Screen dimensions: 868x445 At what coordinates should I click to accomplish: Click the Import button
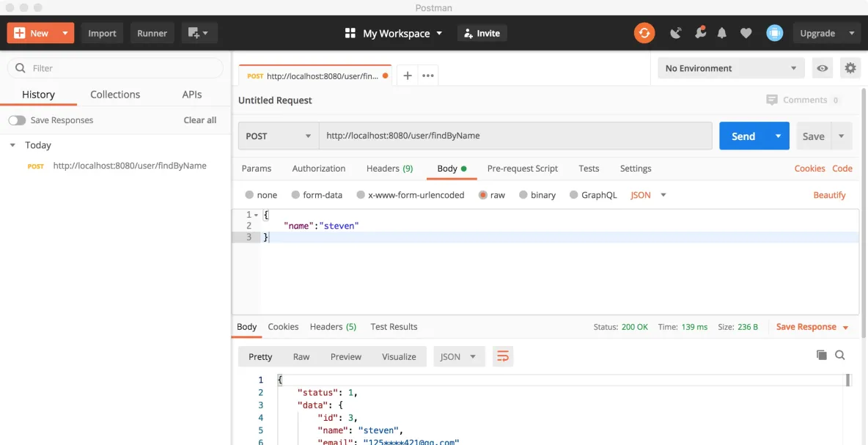click(103, 33)
